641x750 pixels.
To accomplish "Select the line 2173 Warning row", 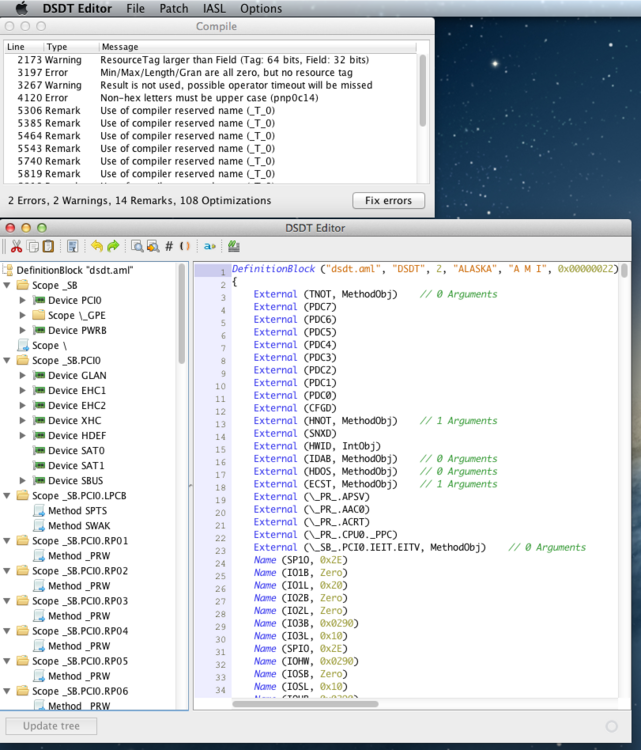I will [x=210, y=60].
